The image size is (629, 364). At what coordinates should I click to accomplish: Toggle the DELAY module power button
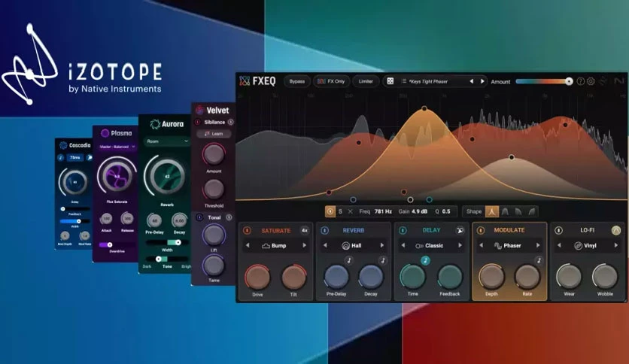point(403,230)
